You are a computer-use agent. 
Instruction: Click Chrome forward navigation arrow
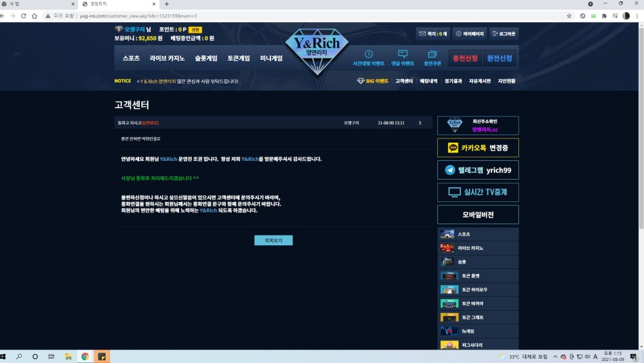[13, 16]
